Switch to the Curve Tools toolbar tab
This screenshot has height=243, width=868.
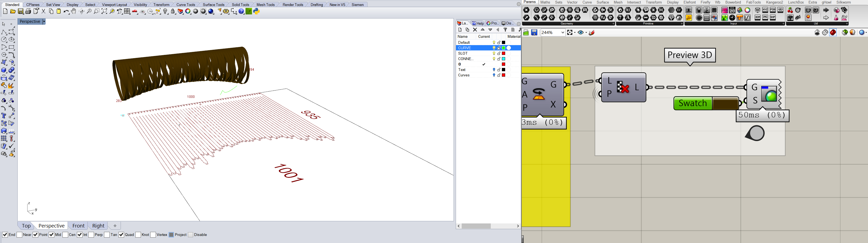[x=186, y=5]
